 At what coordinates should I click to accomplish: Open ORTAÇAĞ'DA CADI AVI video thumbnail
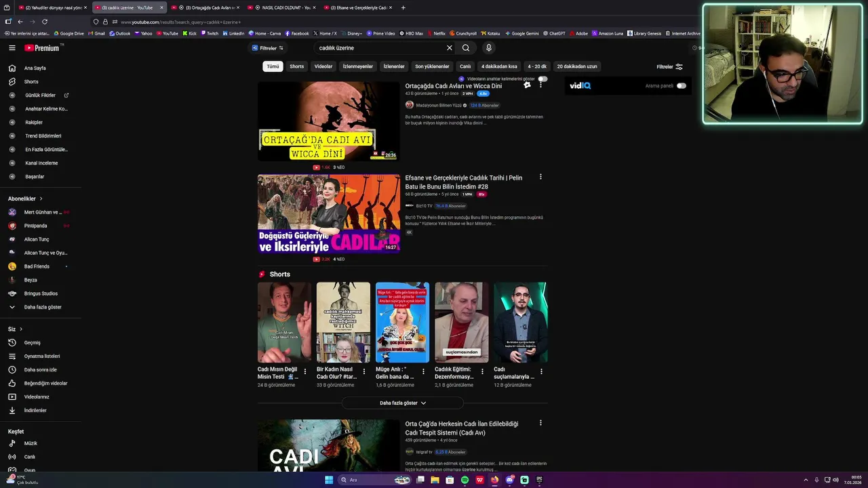tap(328, 121)
